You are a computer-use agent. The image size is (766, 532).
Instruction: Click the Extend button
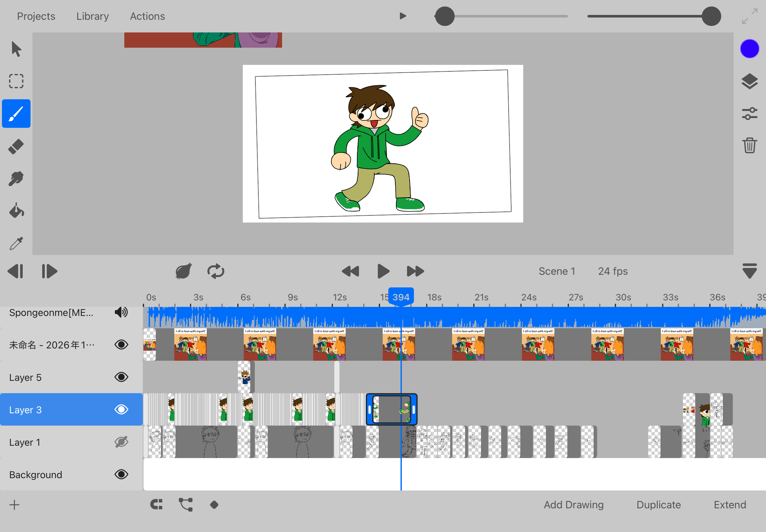(x=730, y=505)
